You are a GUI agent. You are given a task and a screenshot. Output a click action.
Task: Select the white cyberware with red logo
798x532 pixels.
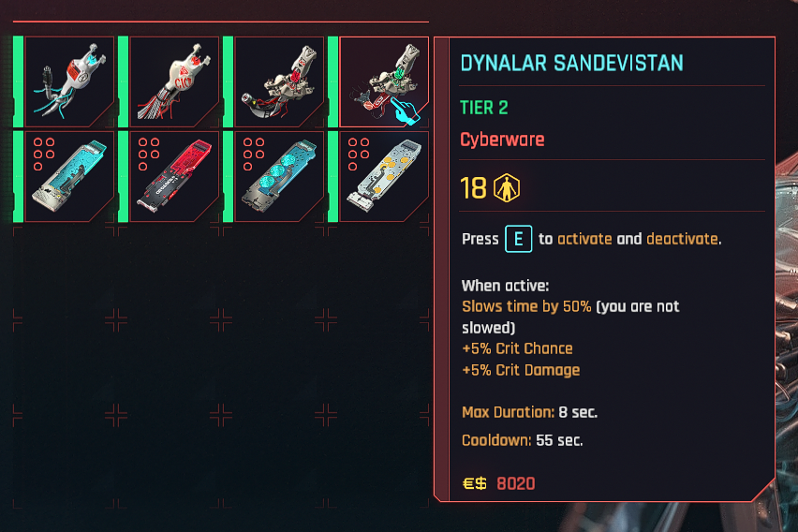click(174, 82)
